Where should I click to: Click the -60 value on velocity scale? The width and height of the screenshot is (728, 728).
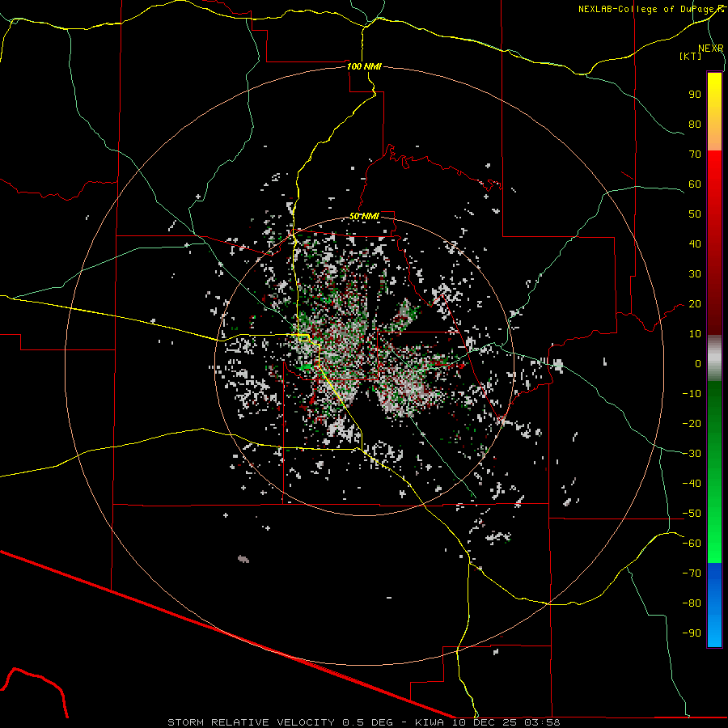point(692,544)
